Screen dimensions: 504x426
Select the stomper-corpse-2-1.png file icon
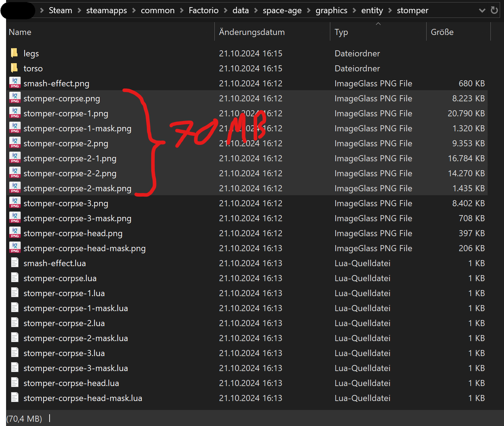15,158
